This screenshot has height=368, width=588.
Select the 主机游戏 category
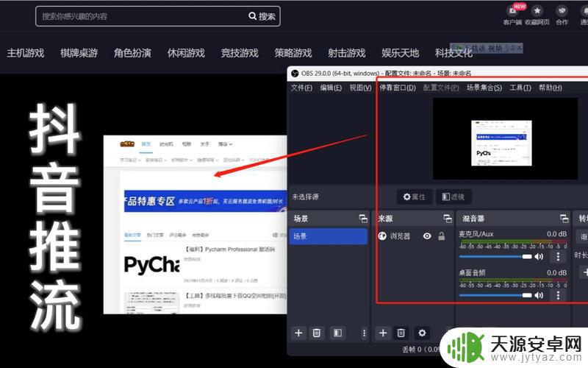26,53
